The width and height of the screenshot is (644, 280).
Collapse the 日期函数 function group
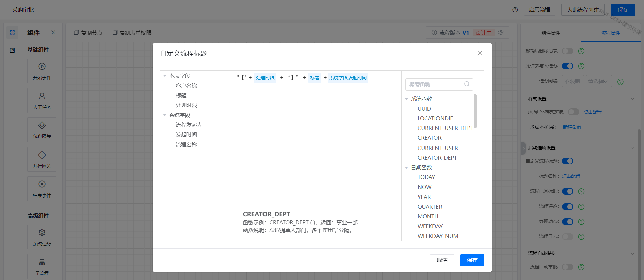click(x=406, y=168)
